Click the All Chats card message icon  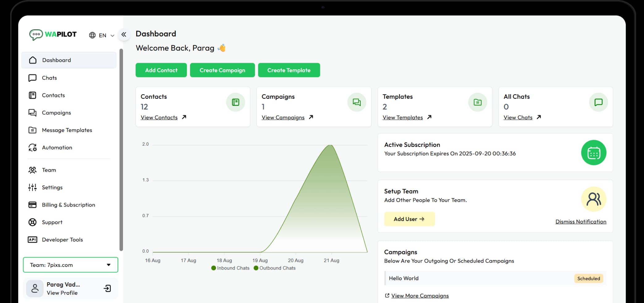click(x=598, y=102)
